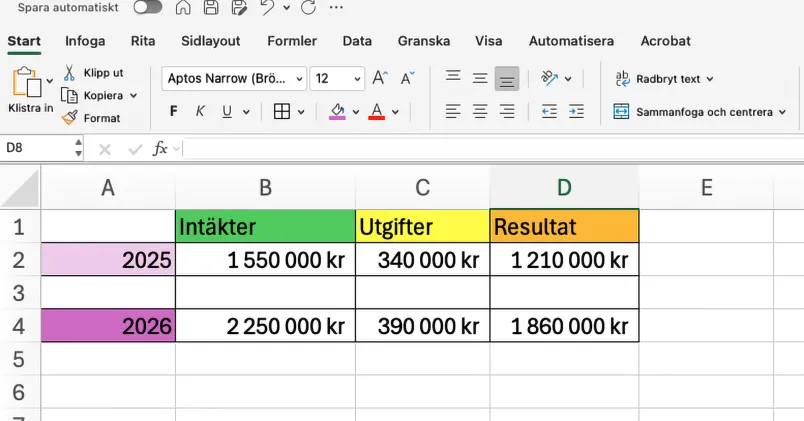Expand Sammanfoga och centrera dropdown arrow
The width and height of the screenshot is (804, 421).
[x=782, y=112]
